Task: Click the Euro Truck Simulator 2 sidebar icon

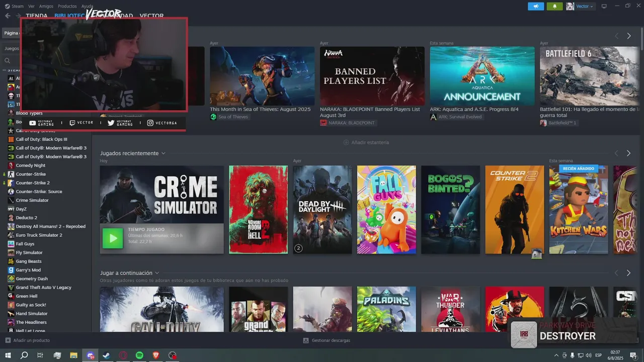Action: [11, 235]
